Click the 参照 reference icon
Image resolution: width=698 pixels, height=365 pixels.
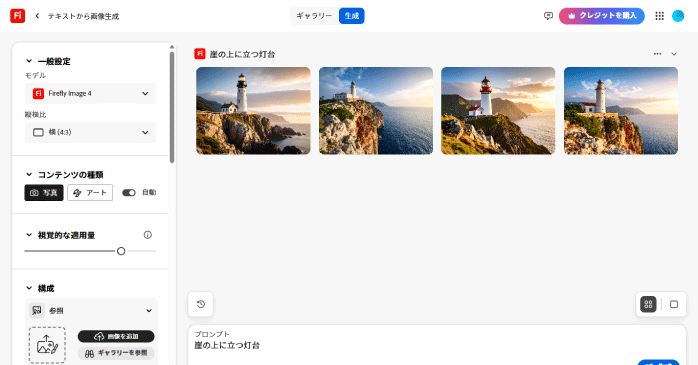[x=37, y=310]
